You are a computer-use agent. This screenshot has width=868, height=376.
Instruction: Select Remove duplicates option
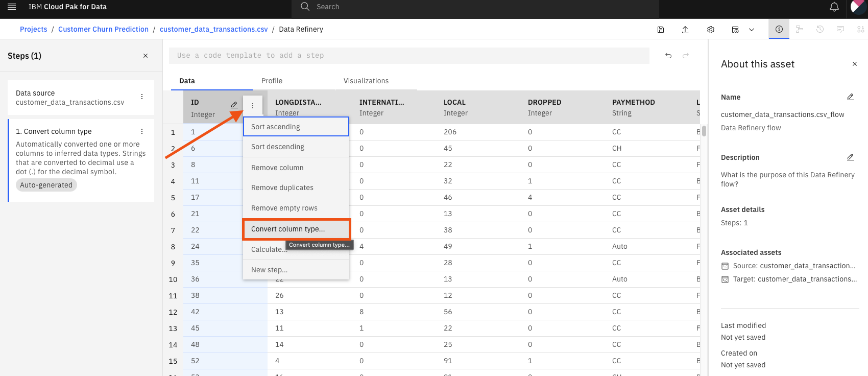point(296,187)
